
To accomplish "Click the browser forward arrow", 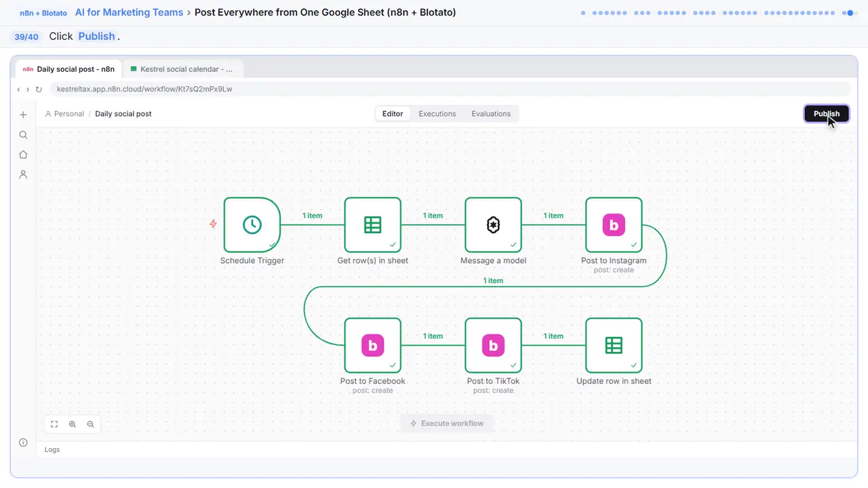I will tap(27, 89).
